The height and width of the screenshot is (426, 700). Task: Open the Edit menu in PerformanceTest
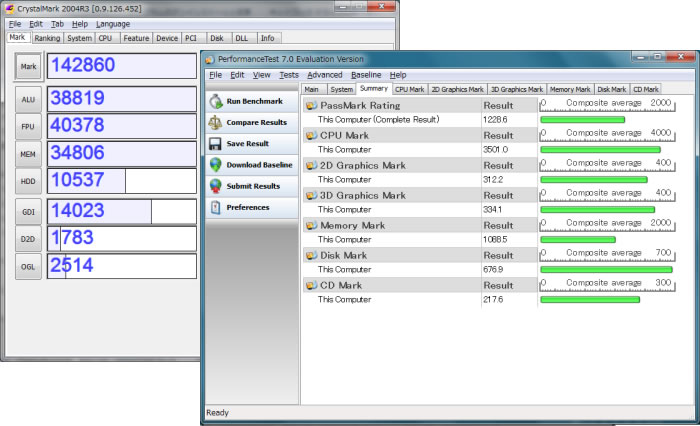point(237,75)
